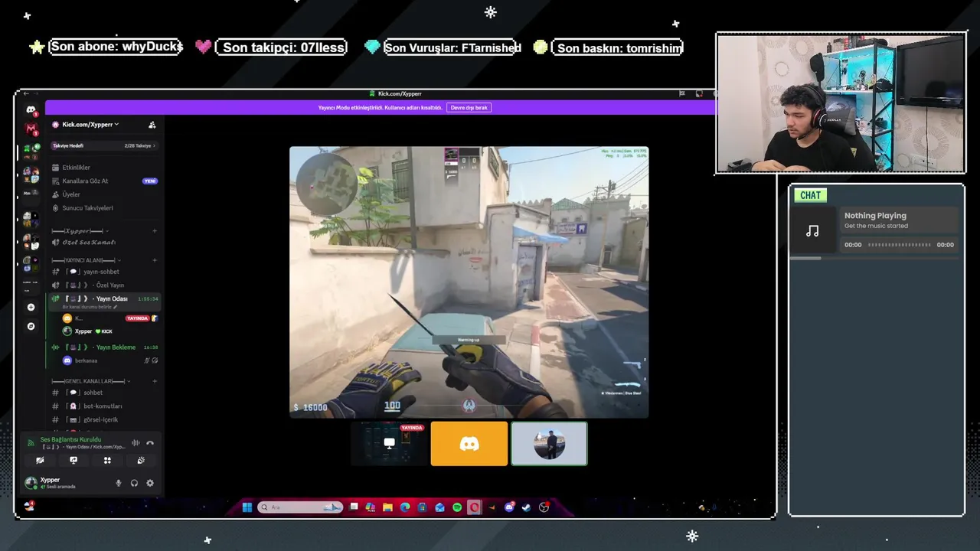
Task: Add a channel to the Xypper category
Action: pos(155,230)
